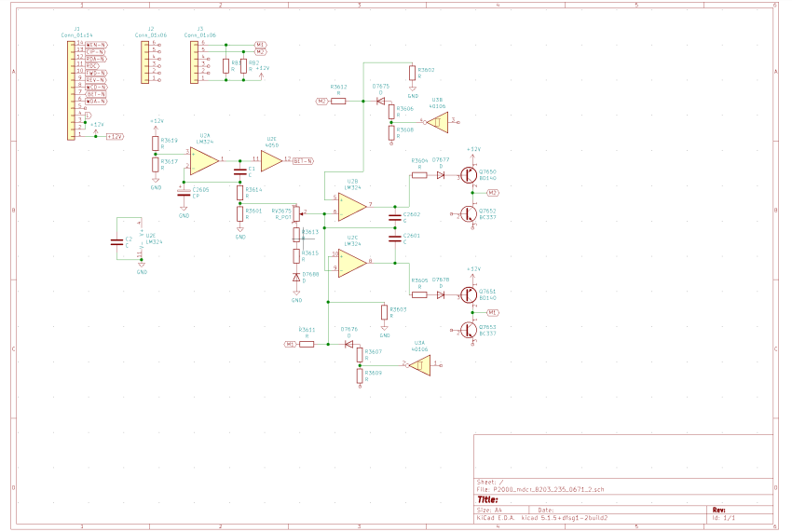The height and width of the screenshot is (532, 792).
Task: Pick transistor Q7653 BC337
Action: tap(468, 330)
